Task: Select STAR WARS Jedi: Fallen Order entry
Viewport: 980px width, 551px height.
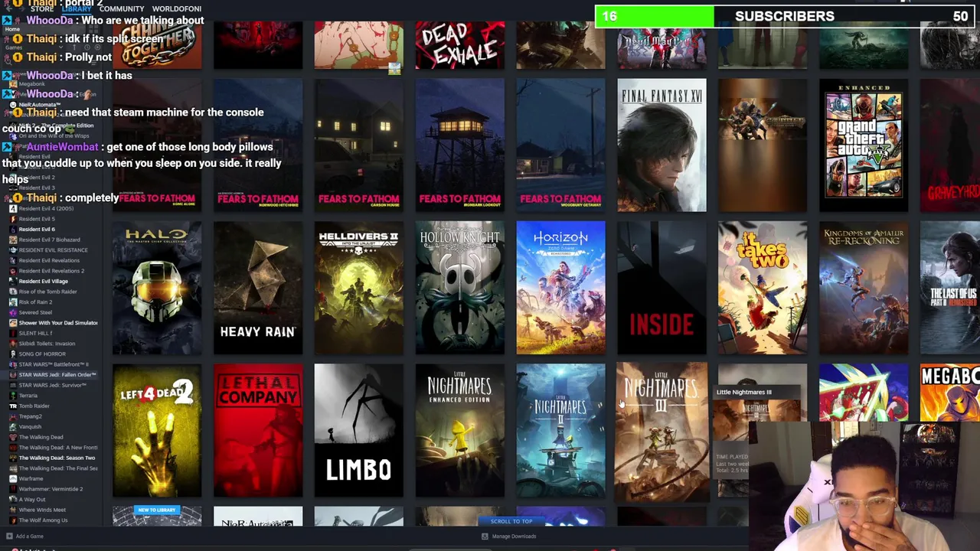Action: [x=57, y=375]
